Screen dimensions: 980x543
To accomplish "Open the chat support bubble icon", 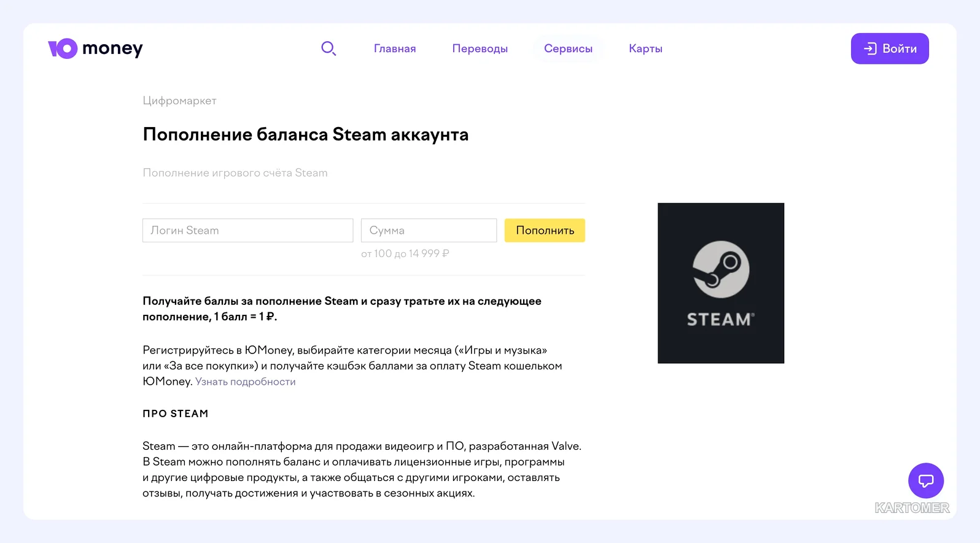I will click(926, 480).
